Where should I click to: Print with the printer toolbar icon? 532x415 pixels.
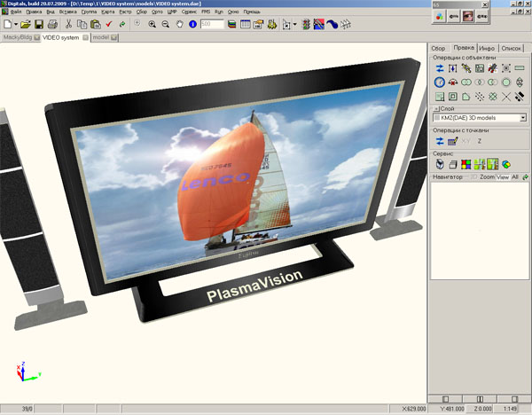52,24
